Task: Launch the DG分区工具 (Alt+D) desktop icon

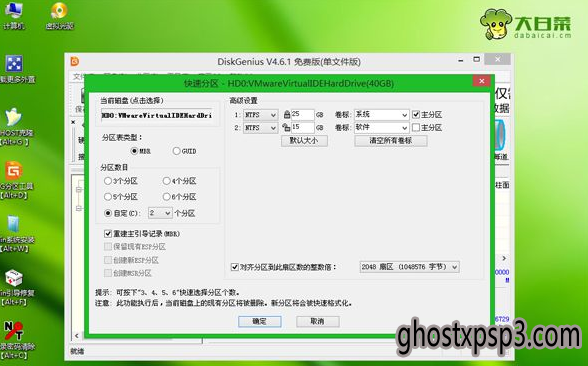Action: [15, 180]
